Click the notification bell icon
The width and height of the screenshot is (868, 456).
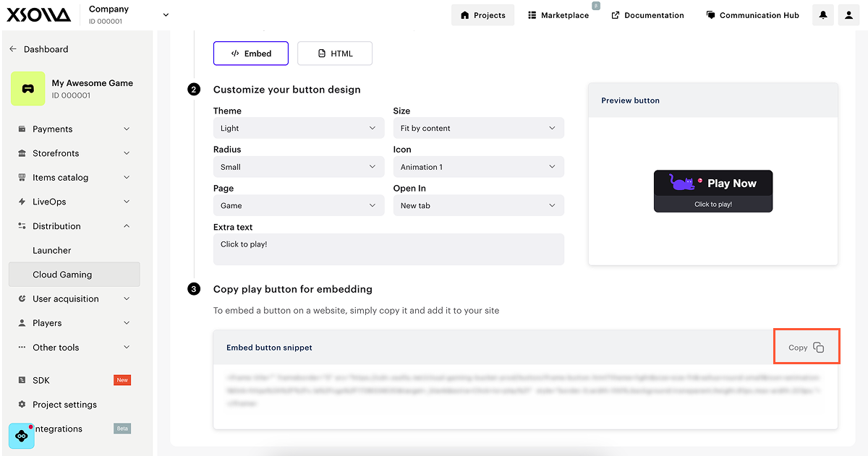pos(823,15)
